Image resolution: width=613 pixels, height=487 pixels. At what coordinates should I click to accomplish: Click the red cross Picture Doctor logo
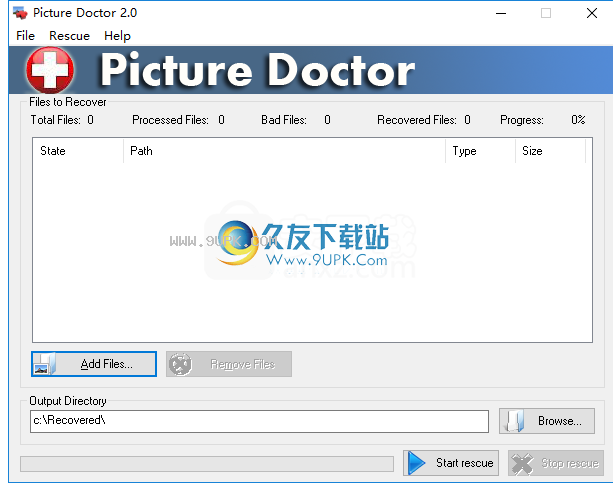coord(50,70)
